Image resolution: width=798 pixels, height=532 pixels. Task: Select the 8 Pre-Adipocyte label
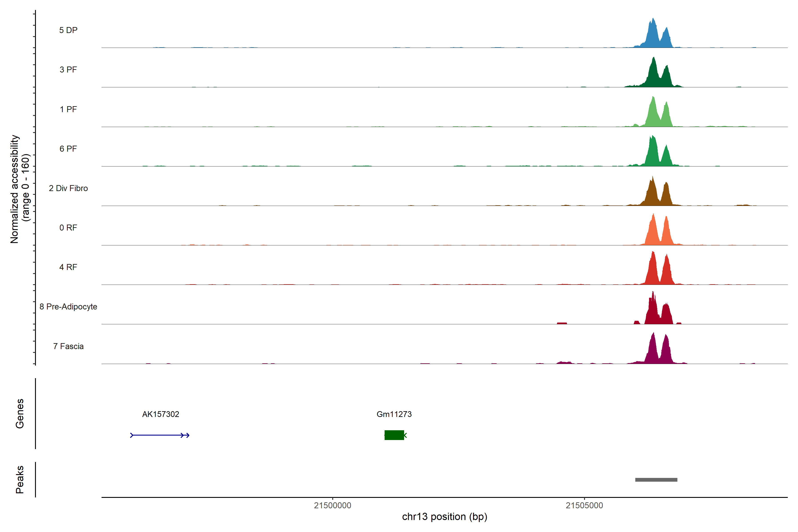[68, 307]
